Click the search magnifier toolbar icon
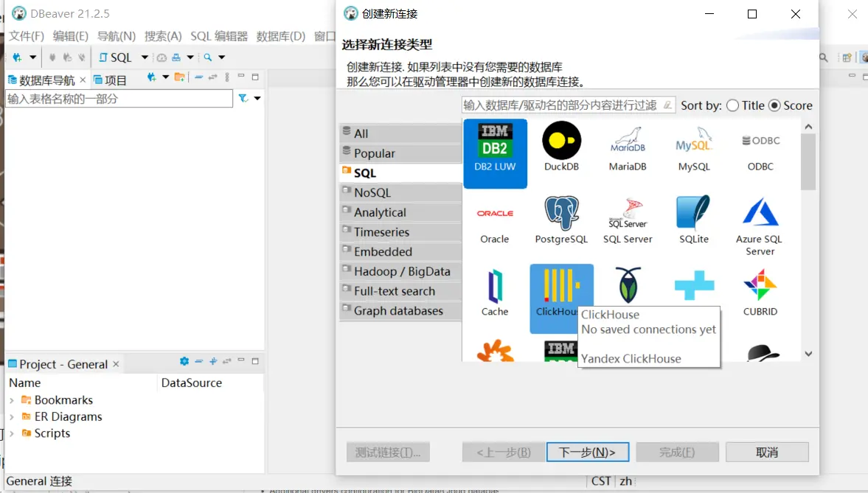 click(x=207, y=57)
